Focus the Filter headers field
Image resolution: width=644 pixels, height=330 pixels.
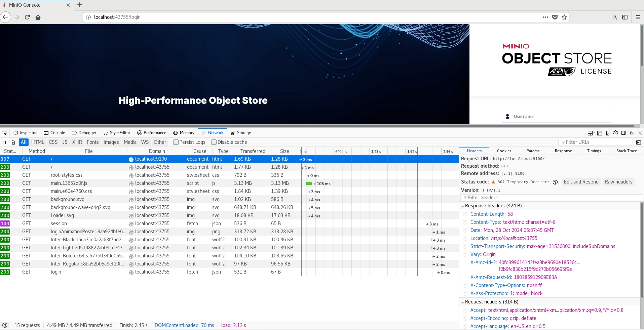(x=552, y=198)
